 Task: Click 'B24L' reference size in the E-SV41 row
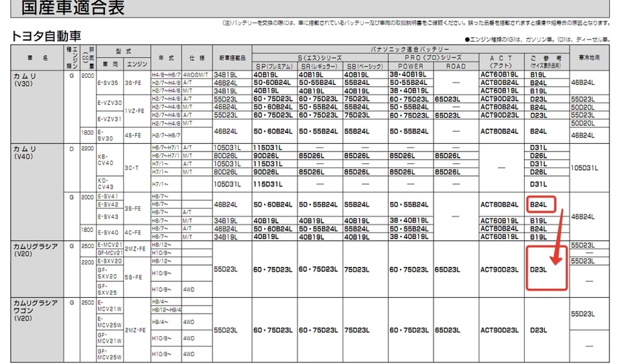pyautogui.click(x=538, y=205)
